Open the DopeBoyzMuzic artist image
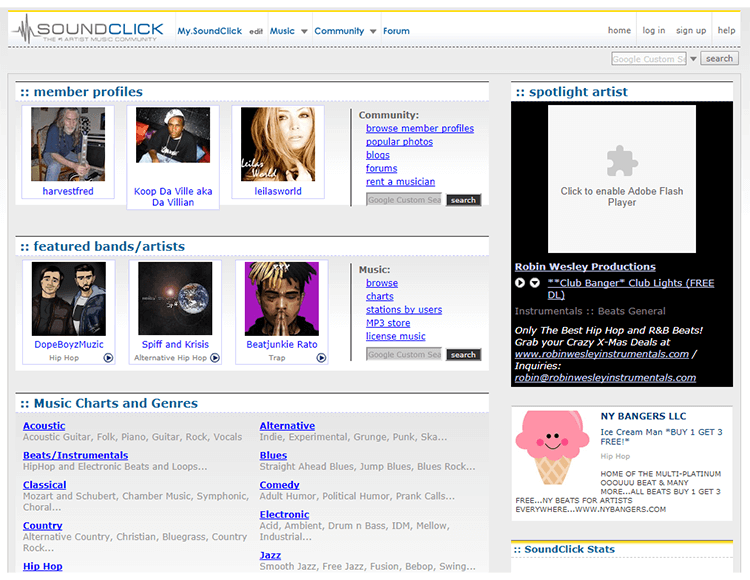 click(69, 299)
